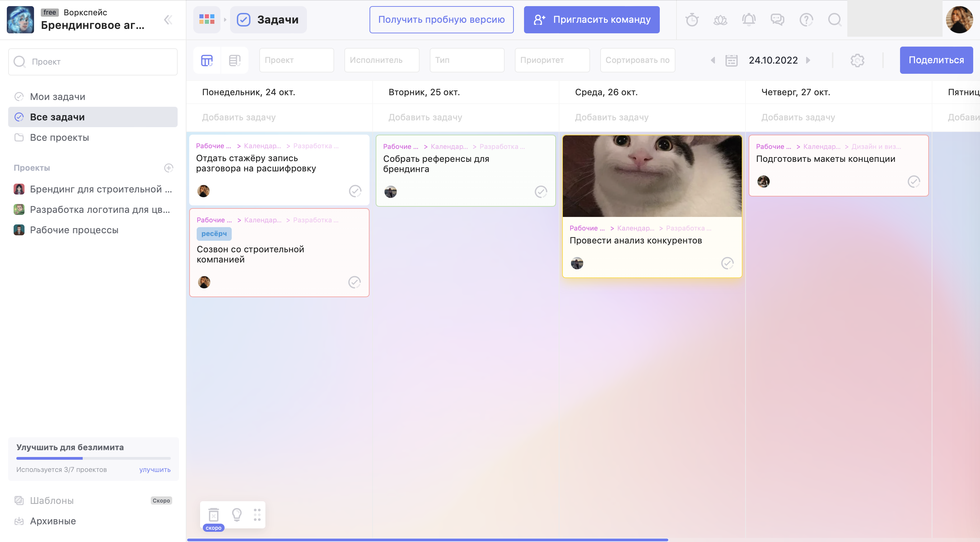Open the apps grid icon
This screenshot has width=980, height=542.
tap(207, 20)
